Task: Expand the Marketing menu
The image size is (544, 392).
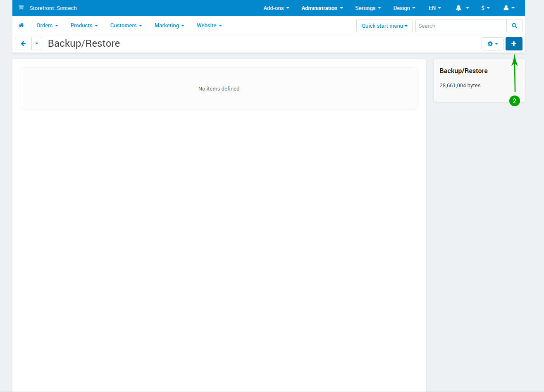Action: (169, 25)
